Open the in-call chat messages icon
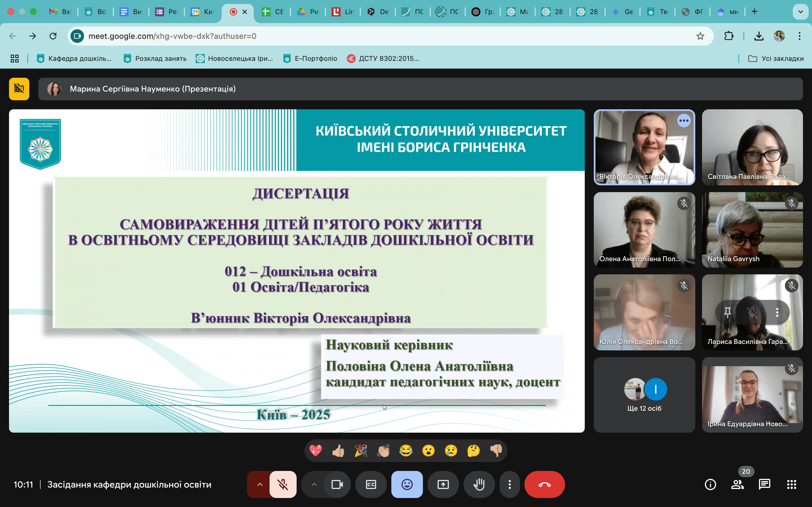 coord(764,484)
